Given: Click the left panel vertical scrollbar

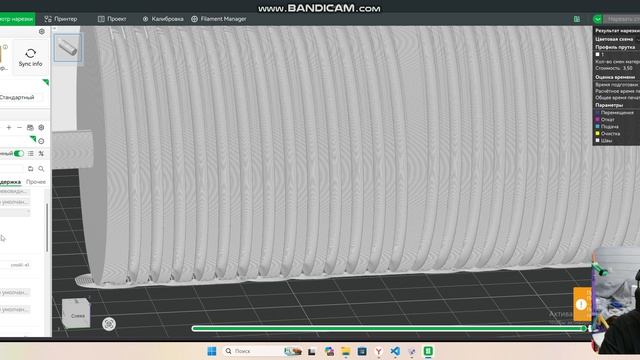Looking at the screenshot, I should 47,227.
